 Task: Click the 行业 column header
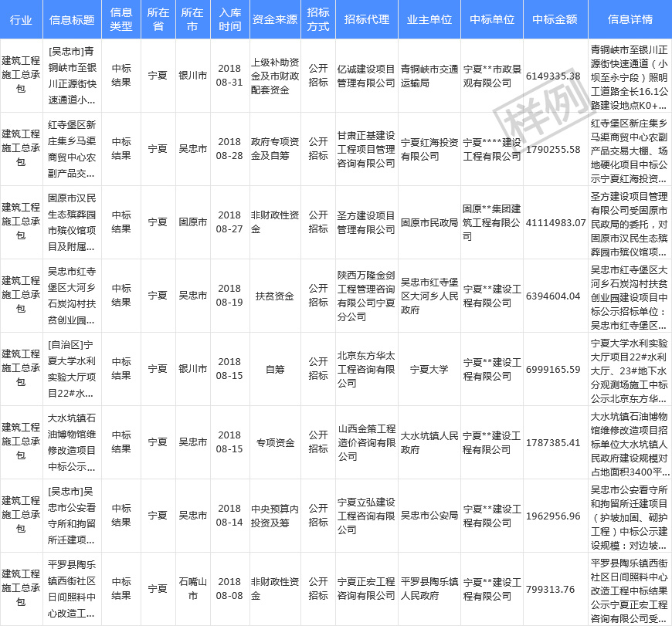(21, 20)
